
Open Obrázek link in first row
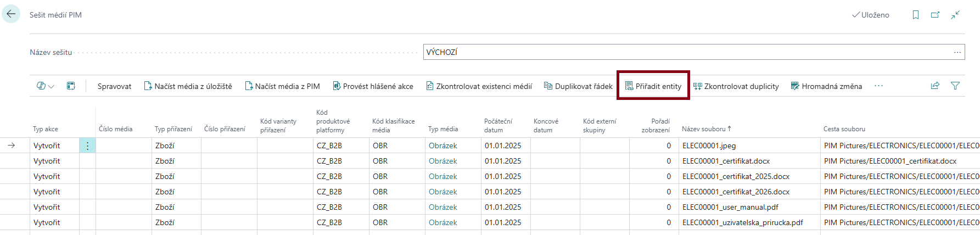443,146
